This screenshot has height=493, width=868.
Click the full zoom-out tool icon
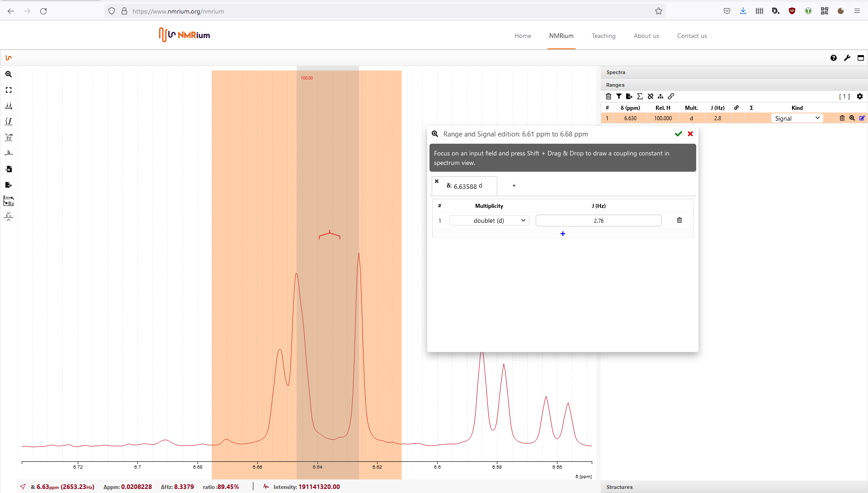point(9,90)
